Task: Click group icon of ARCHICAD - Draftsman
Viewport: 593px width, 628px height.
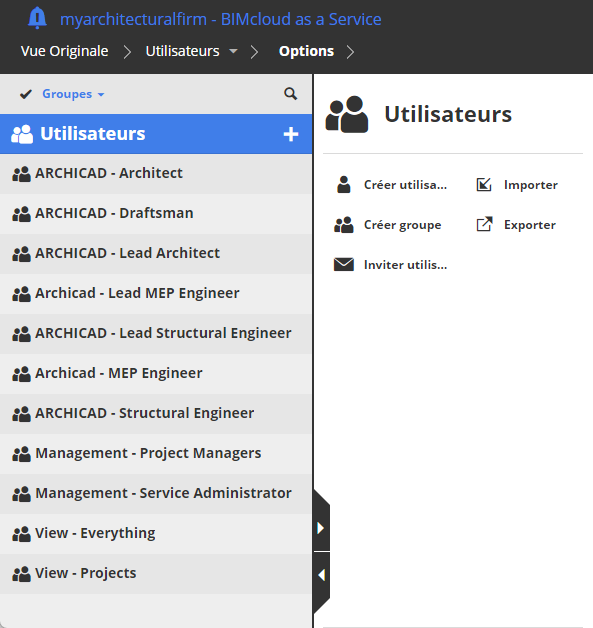Action: [21, 214]
